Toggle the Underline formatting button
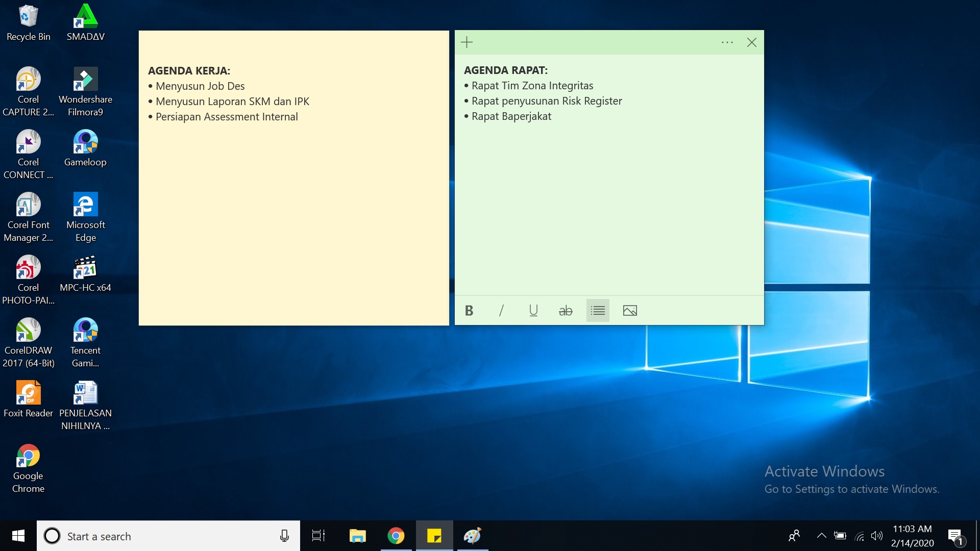The height and width of the screenshot is (551, 980). pos(533,310)
